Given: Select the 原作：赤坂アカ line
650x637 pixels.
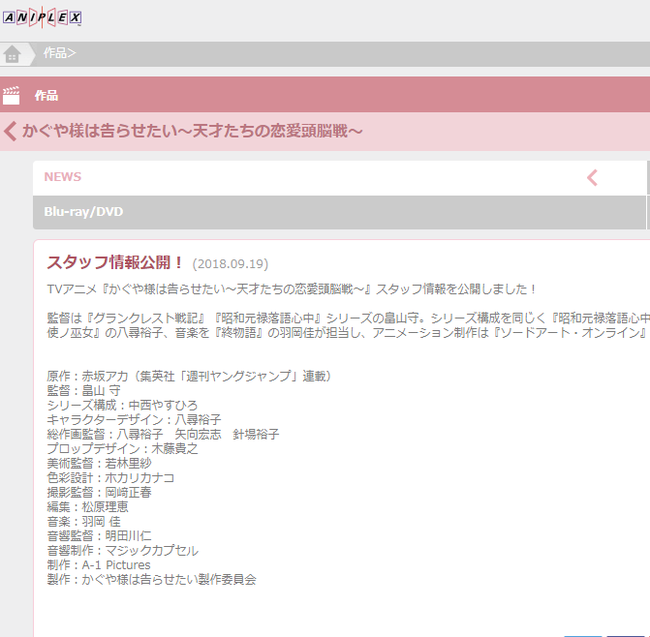Looking at the screenshot, I should point(189,376).
